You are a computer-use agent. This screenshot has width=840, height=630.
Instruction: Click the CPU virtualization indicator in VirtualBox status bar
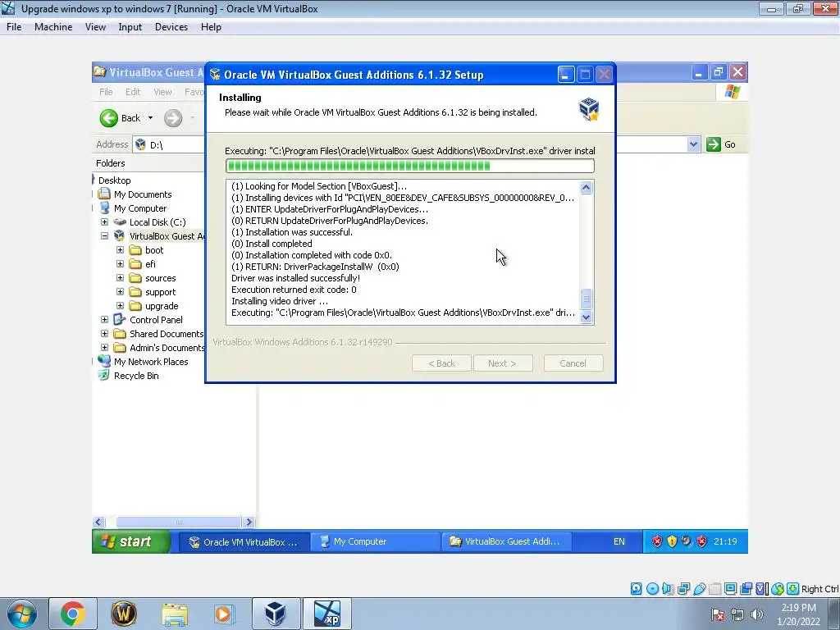(761, 589)
